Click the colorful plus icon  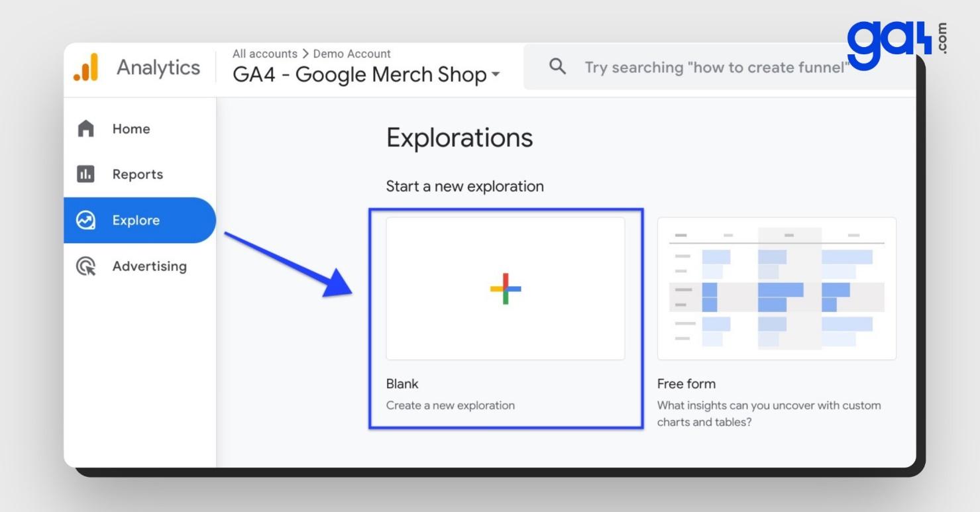(x=506, y=289)
